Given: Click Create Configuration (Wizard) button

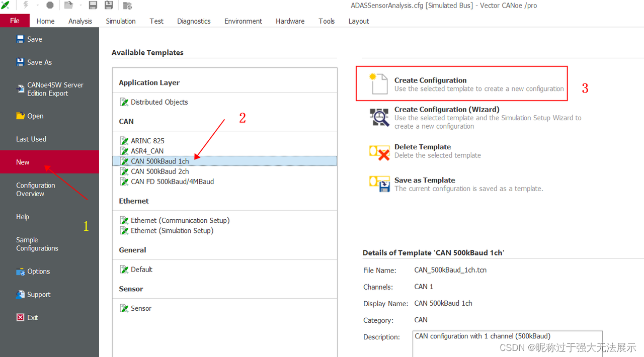Looking at the screenshot, I should click(x=475, y=118).
